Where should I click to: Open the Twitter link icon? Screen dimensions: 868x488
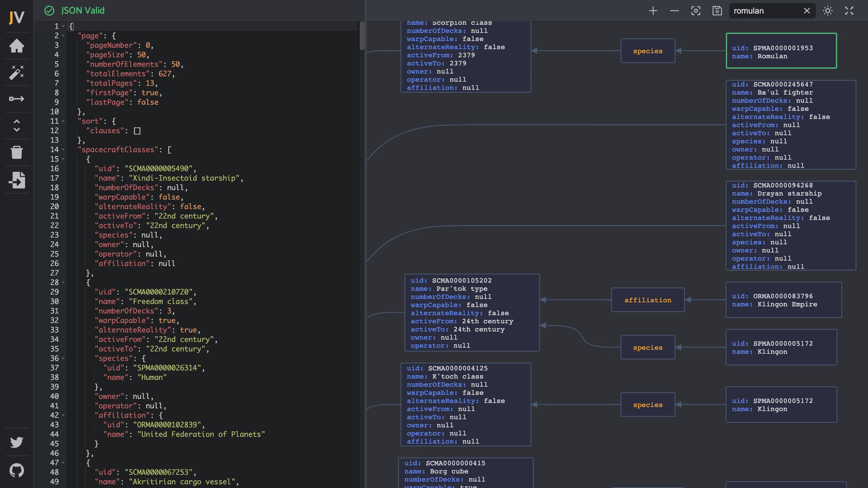pos(17,442)
